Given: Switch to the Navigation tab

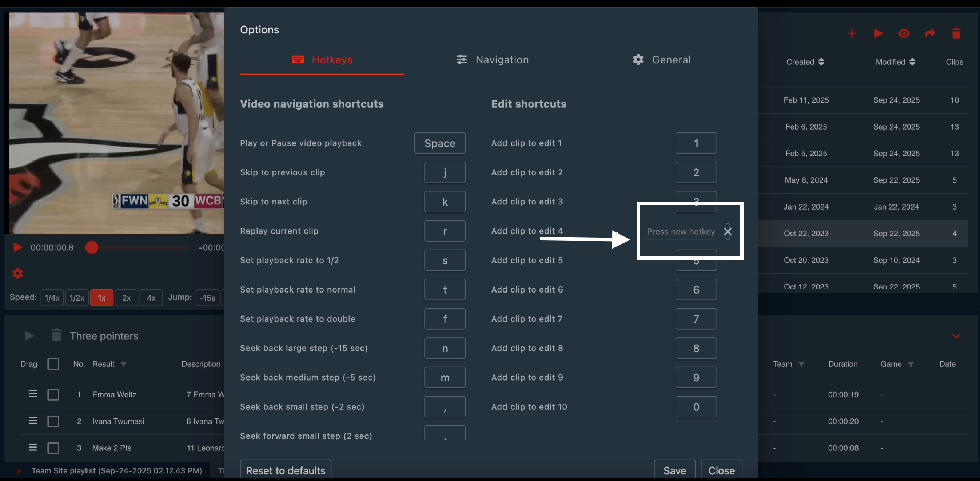Looking at the screenshot, I should coord(493,60).
